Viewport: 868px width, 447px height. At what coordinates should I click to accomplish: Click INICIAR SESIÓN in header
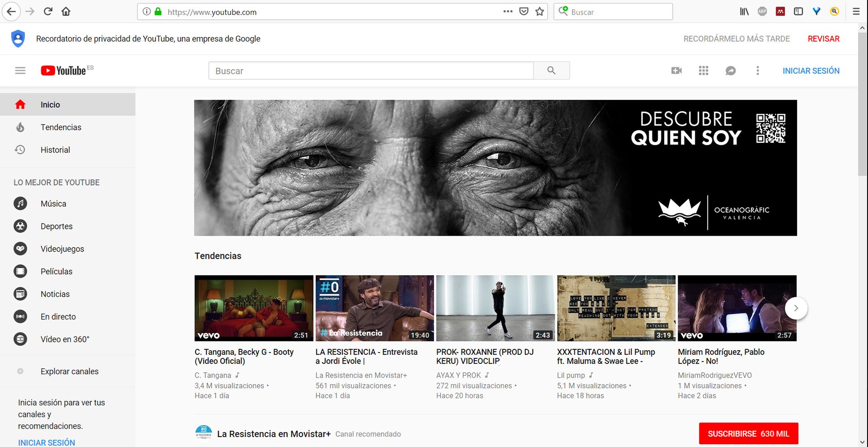point(811,71)
